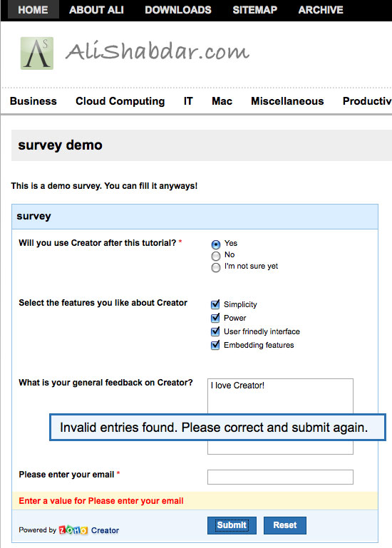Screen dimensions: 392x548
Task: Uncheck User friendly interface checkbox
Action: tap(215, 331)
